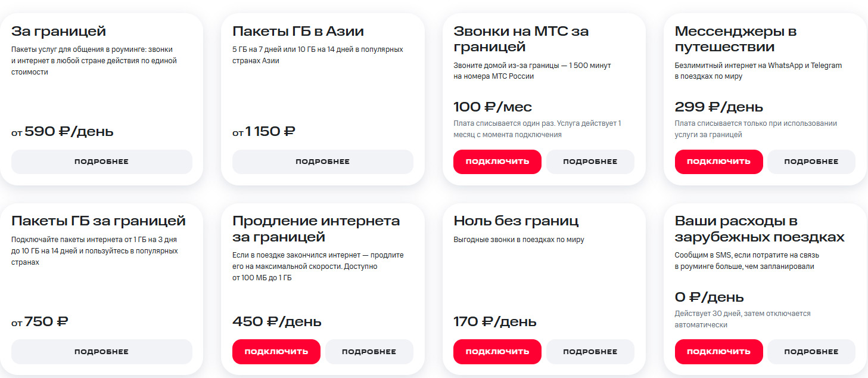
Task: Click the «Пакеты ГБ за границей» title
Action: coord(98,221)
